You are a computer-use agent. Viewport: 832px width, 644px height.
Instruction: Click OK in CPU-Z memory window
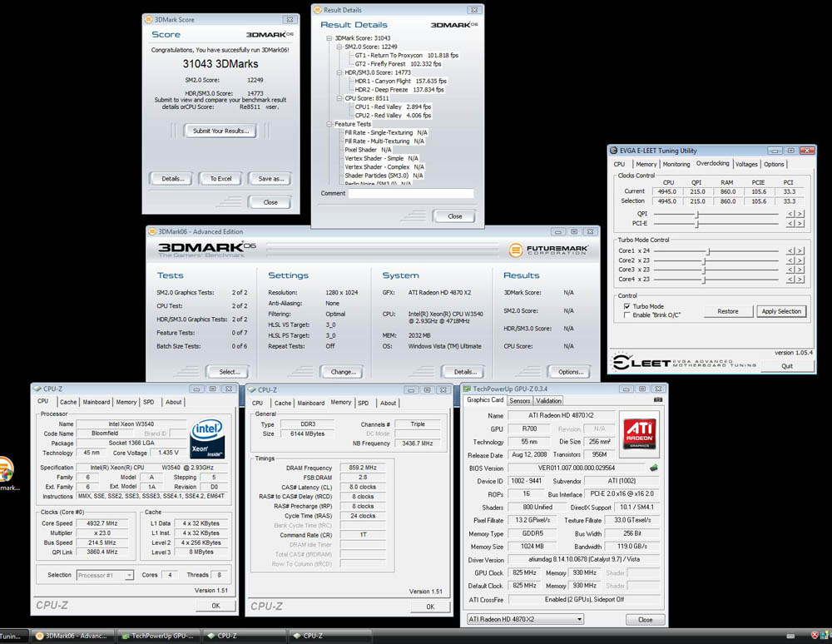coord(430,607)
